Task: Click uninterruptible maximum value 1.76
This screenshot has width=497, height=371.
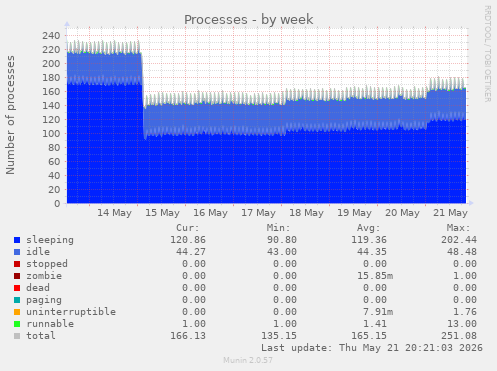Action: pyautogui.click(x=465, y=312)
